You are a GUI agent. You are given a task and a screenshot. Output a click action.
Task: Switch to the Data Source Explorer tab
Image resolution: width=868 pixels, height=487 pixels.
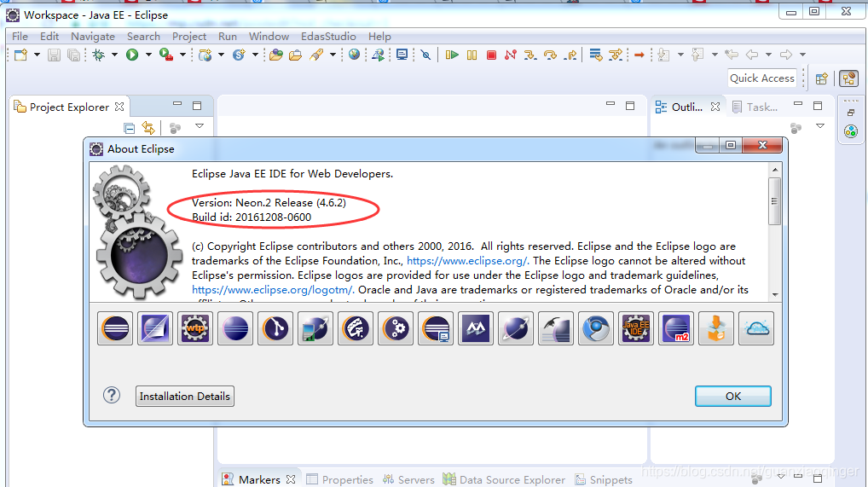(504, 479)
